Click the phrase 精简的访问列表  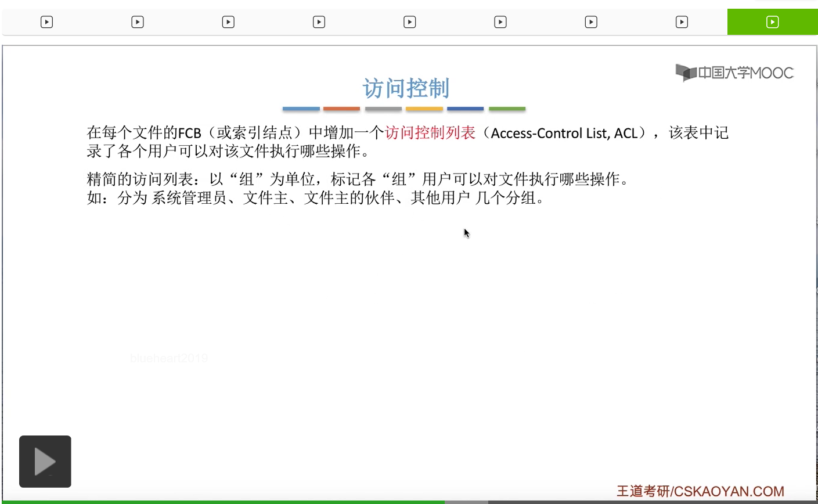tap(140, 179)
